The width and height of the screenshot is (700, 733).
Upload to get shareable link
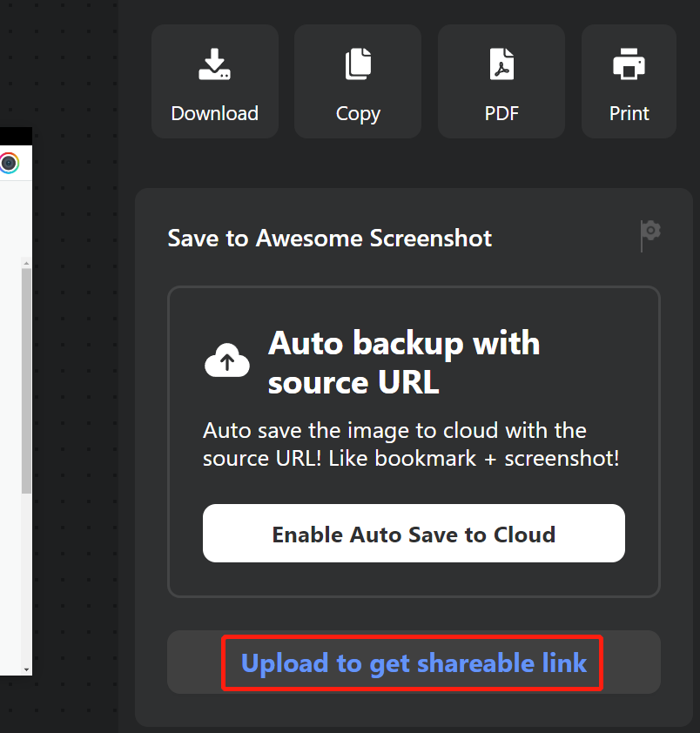(x=414, y=662)
